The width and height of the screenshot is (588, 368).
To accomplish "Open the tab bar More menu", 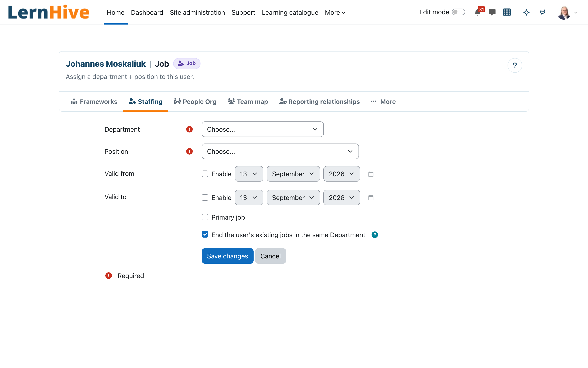I will tap(383, 101).
